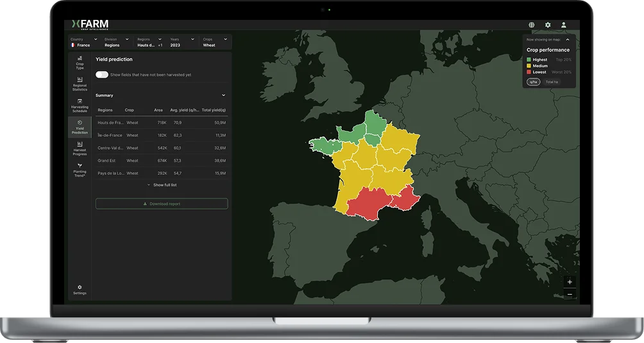
Task: Select the Île-de-France table row
Action: tap(162, 136)
